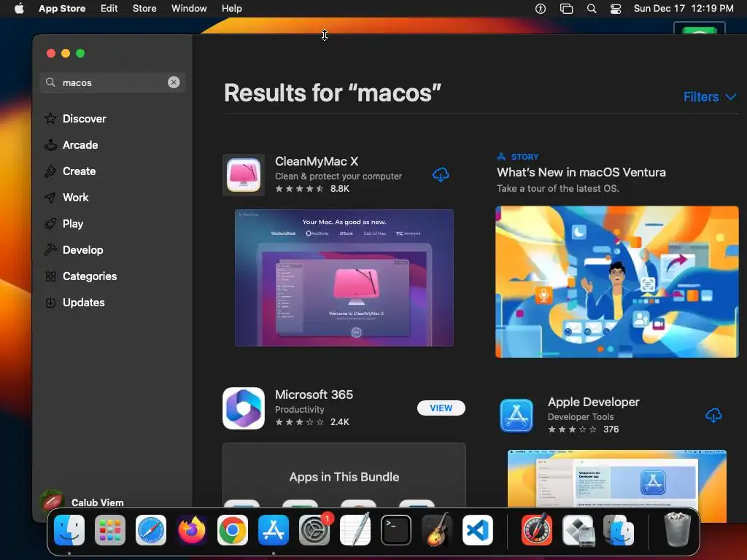Screen dimensions: 747x560
Task: Open the Apple menu
Action: 19,8
